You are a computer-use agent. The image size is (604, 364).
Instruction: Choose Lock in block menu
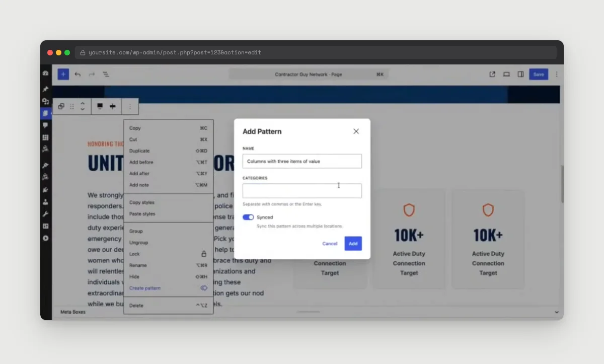pyautogui.click(x=169, y=254)
